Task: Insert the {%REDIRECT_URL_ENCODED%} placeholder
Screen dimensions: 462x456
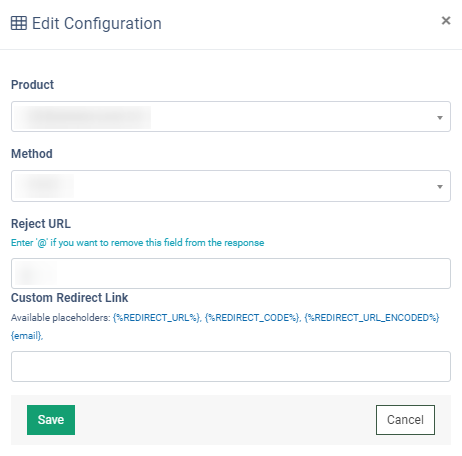Action: click(372, 318)
